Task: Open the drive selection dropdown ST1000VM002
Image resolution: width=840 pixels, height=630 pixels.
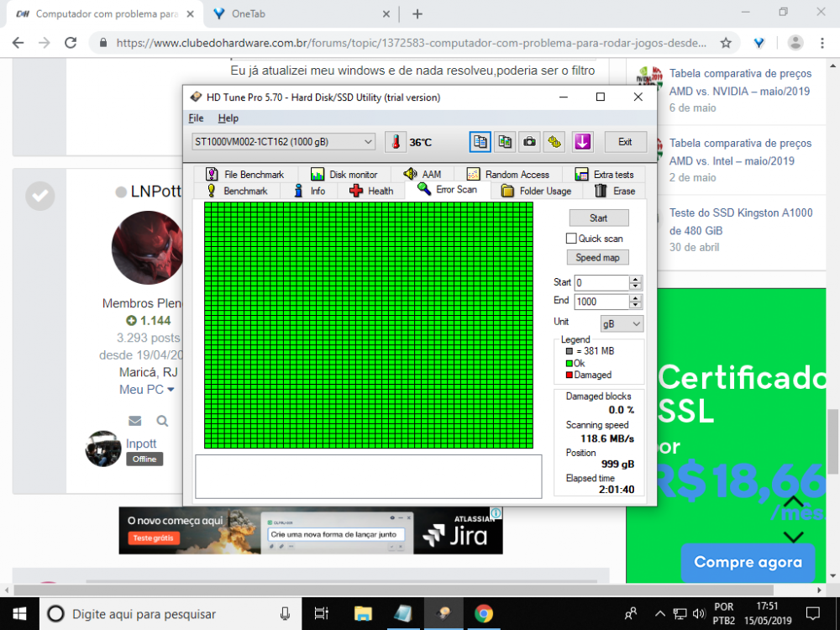Action: 284,142
